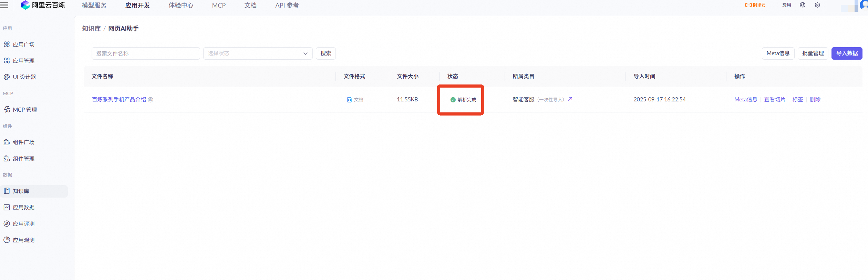868x280 pixels.
Task: Select 知识库 in the sidebar
Action: [x=34, y=191]
